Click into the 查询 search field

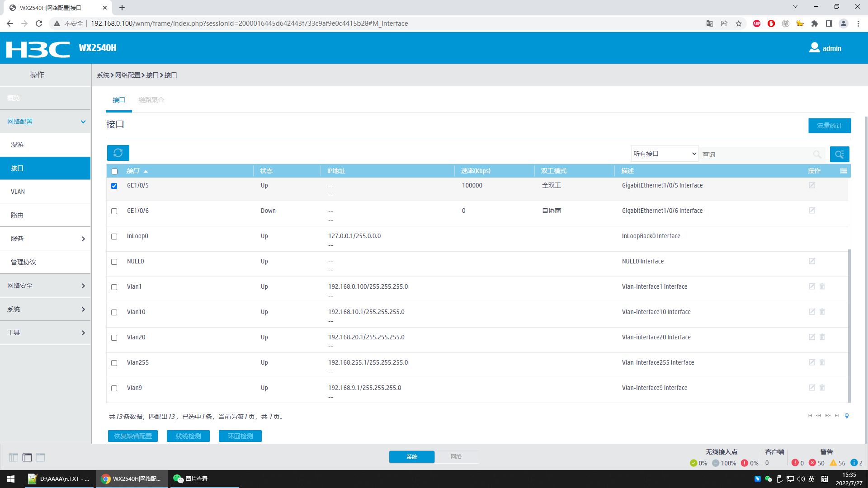pyautogui.click(x=755, y=154)
